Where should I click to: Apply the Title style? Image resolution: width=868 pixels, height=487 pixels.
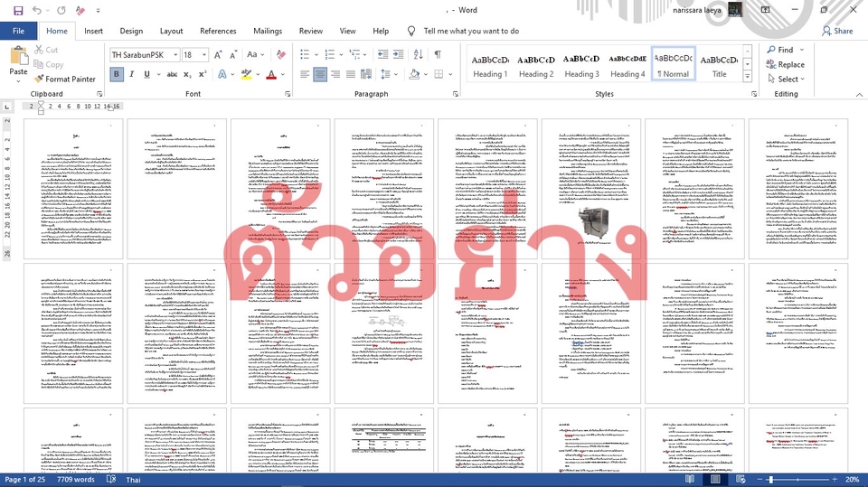[x=719, y=66]
